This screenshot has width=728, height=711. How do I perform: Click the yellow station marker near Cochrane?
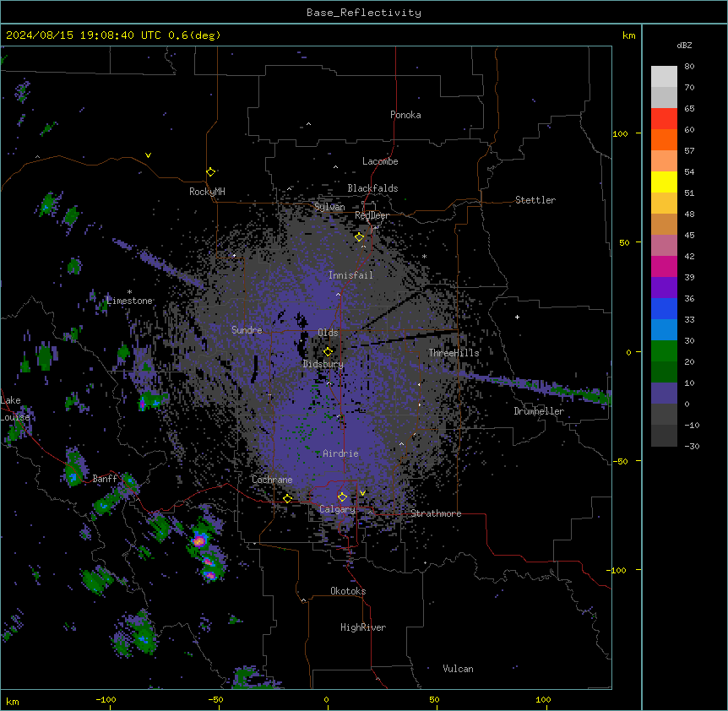(287, 498)
